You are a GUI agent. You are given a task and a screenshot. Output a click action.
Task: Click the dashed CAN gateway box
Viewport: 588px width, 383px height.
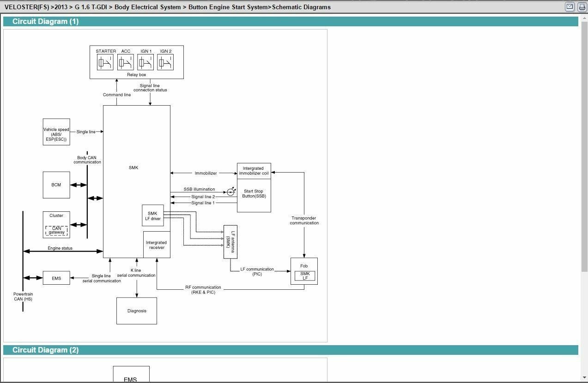pyautogui.click(x=56, y=231)
